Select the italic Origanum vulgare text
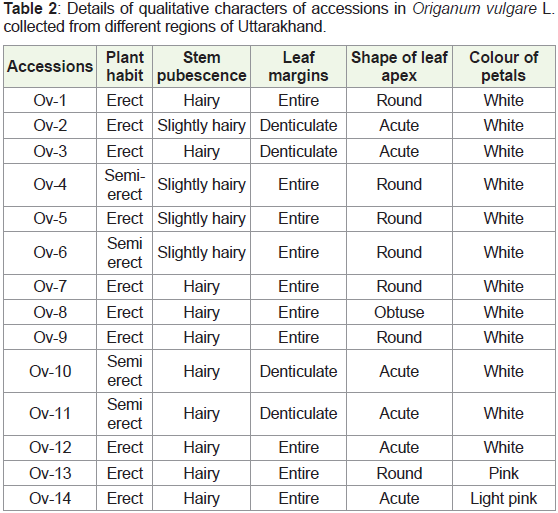 click(474, 9)
